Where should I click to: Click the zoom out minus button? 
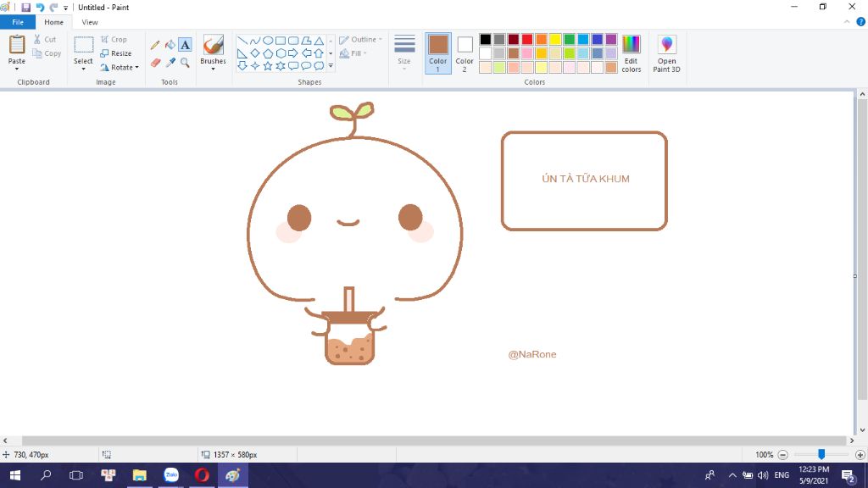pos(782,455)
